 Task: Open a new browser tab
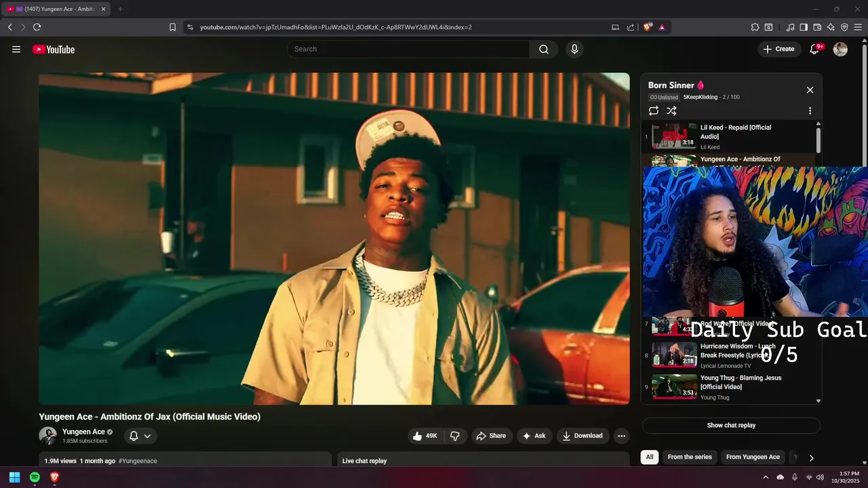point(120,9)
